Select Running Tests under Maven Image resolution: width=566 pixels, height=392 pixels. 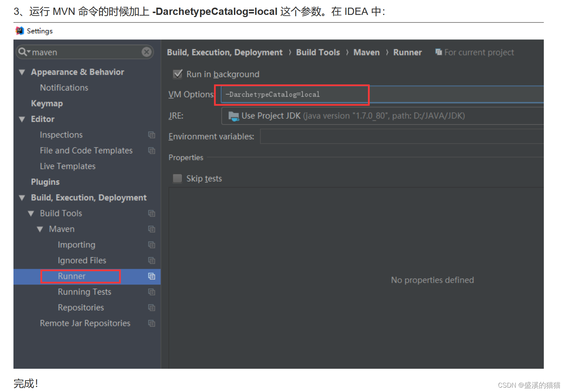click(84, 292)
